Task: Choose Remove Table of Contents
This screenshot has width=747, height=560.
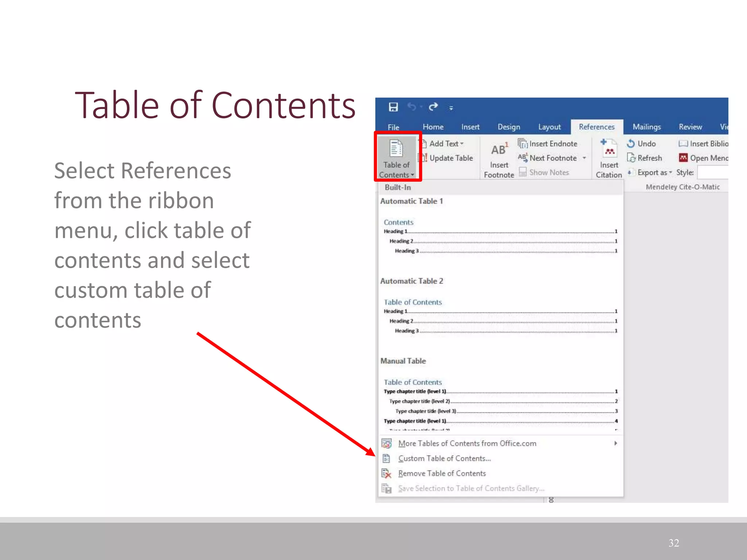Action: [500, 473]
